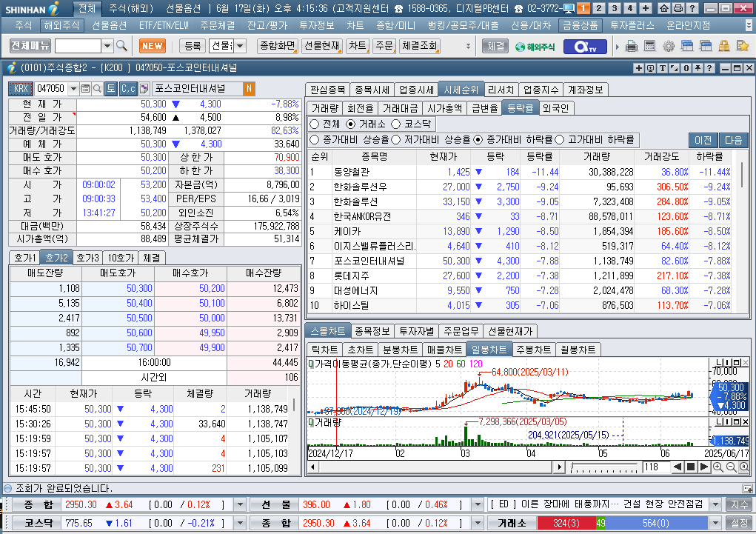Click the chart play forward button
This screenshot has height=534, width=756.
(x=704, y=467)
